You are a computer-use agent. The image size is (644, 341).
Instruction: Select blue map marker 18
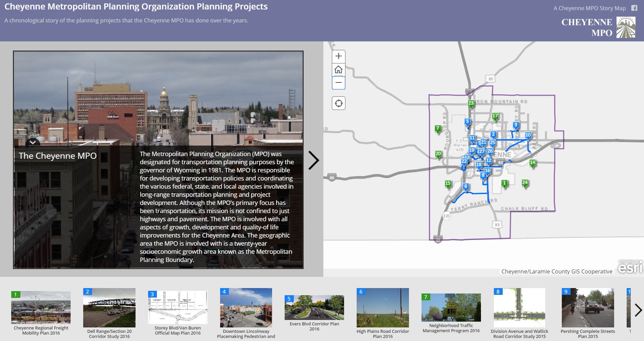(479, 165)
